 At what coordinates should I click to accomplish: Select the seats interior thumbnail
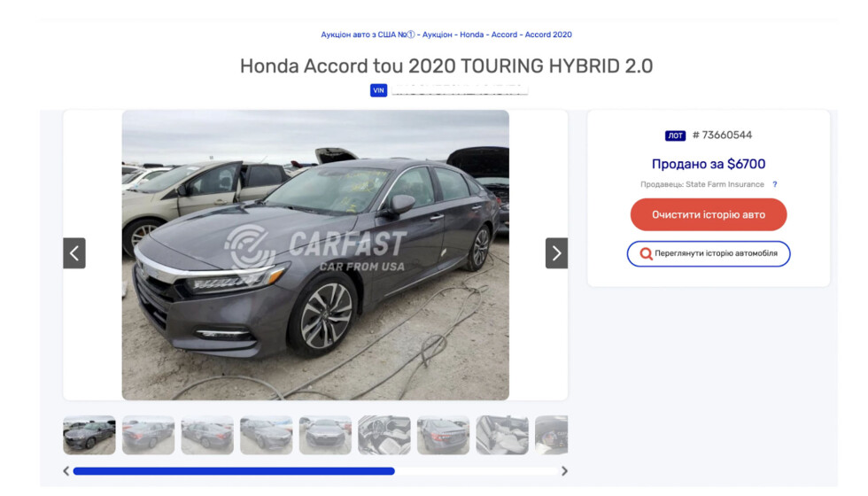pyautogui.click(x=502, y=435)
